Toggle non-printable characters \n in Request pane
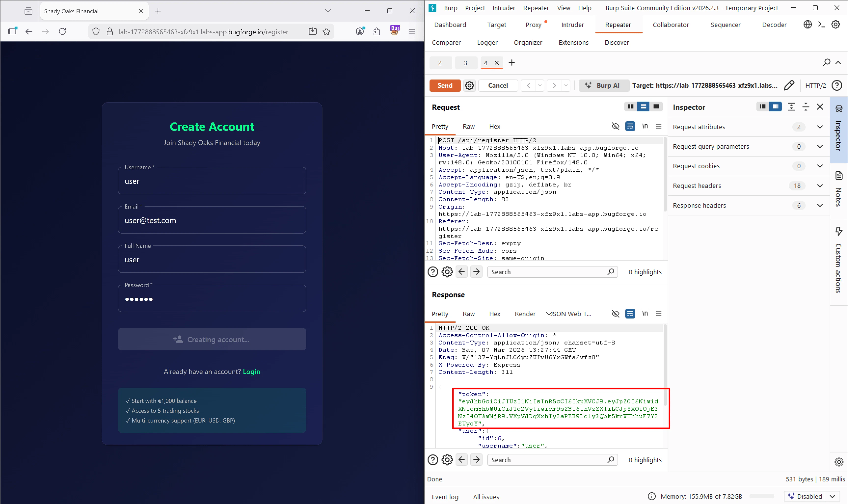Viewport: 848px width, 504px height. coord(645,126)
